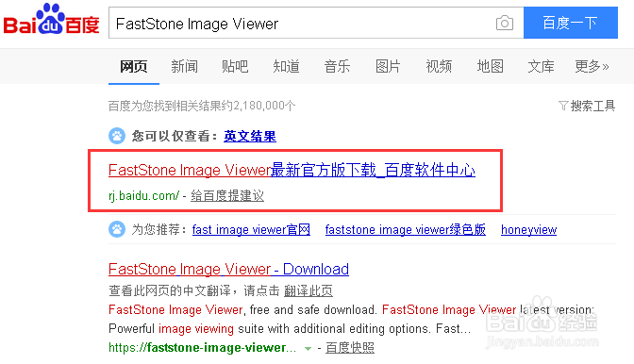Click the rj.baidu.com/ URL text
Screen dimensions: 634x364
[144, 196]
